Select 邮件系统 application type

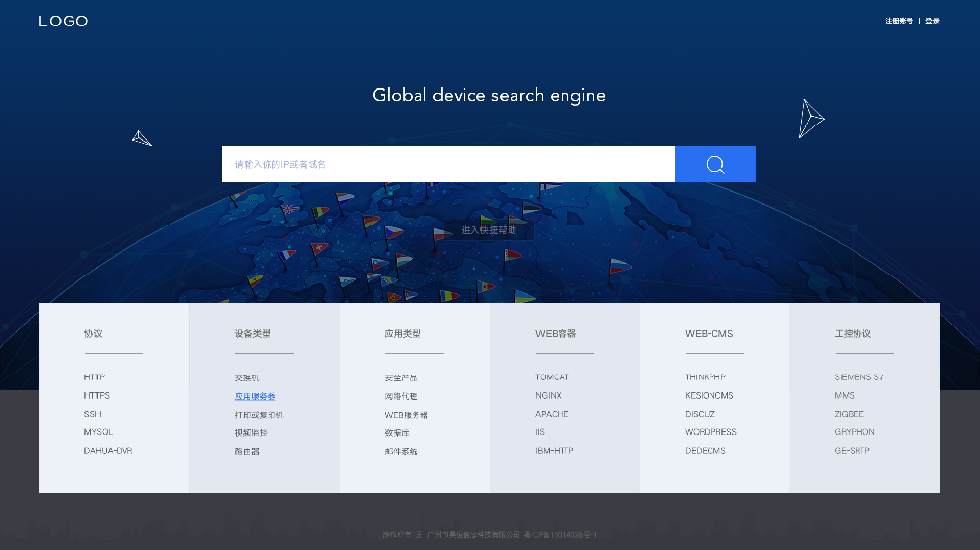pyautogui.click(x=401, y=451)
